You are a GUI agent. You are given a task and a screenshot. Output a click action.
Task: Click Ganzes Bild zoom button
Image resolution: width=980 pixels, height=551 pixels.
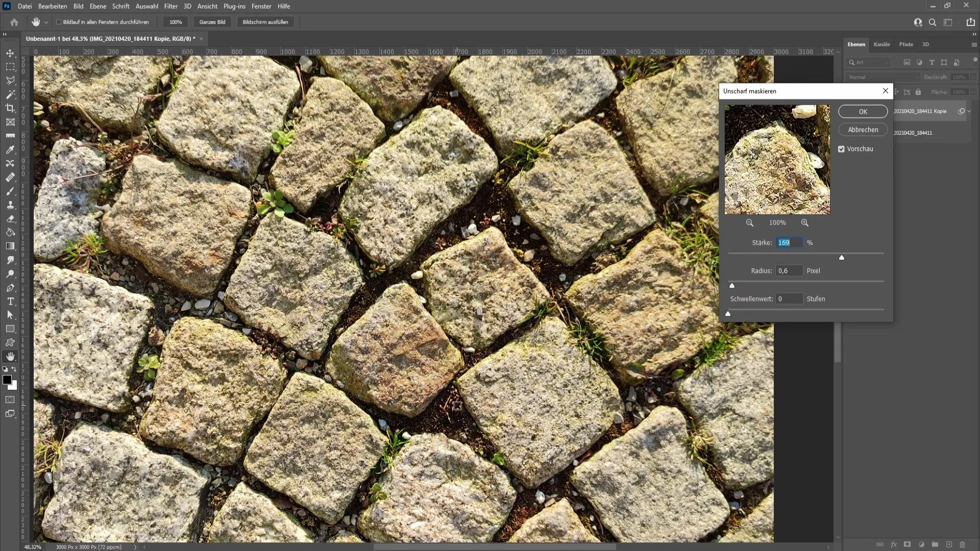[x=213, y=22]
